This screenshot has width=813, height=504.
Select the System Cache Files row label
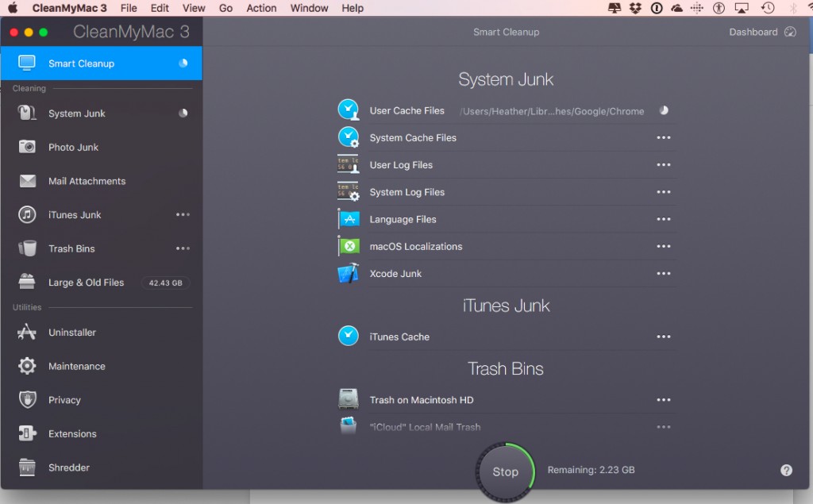click(x=413, y=138)
